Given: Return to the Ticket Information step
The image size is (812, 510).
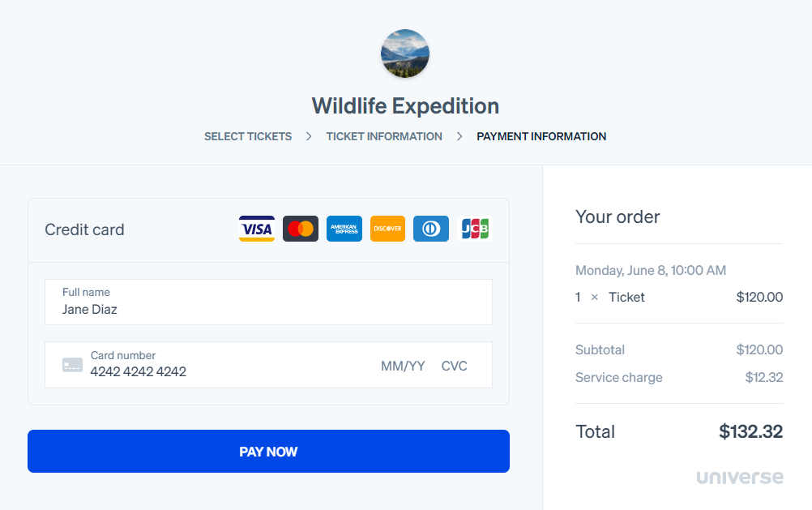Looking at the screenshot, I should [x=384, y=136].
